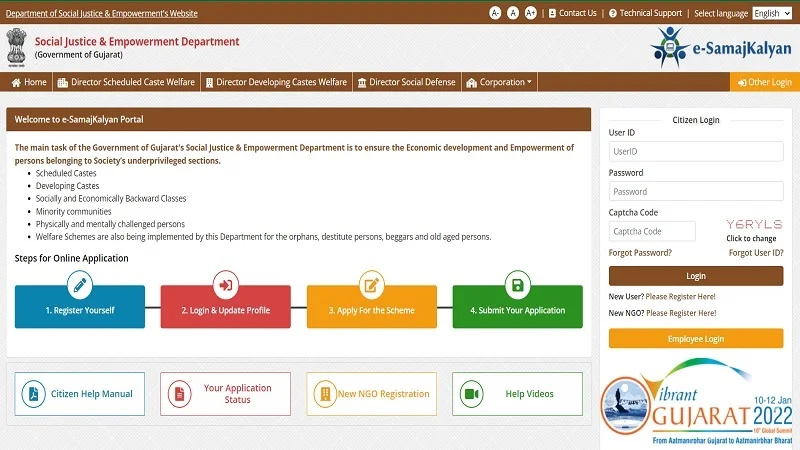Click the Vibrant Gujarat 2022 banner
Viewport: 800px width, 450px height.
(x=696, y=402)
